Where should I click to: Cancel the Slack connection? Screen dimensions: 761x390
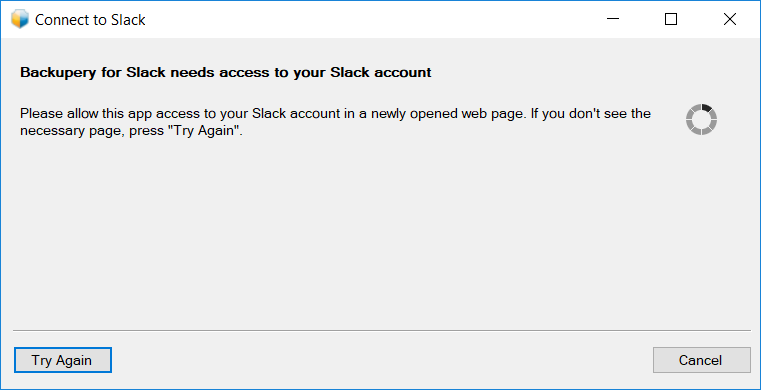pos(701,360)
